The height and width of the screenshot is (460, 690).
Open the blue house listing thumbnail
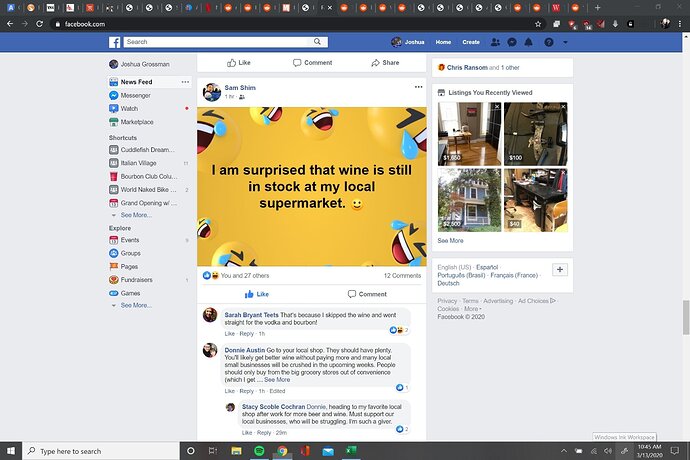point(469,200)
